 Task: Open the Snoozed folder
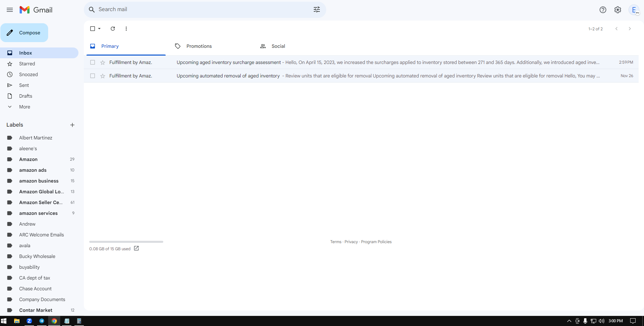click(39, 74)
